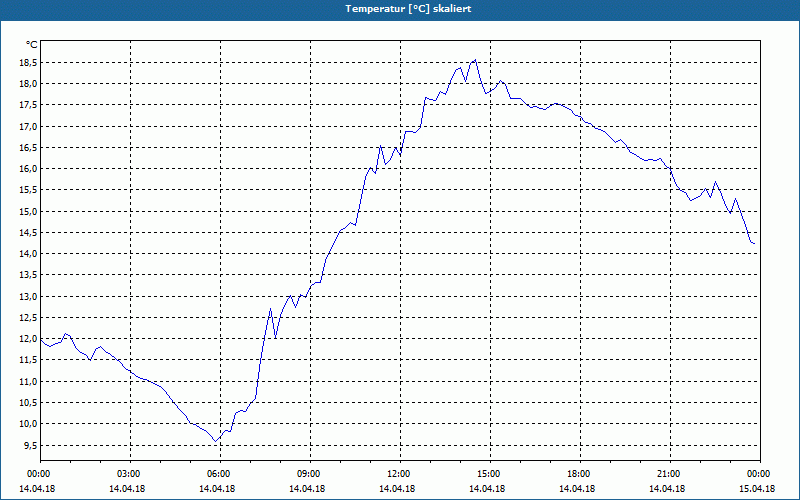Select the 12,5 y-axis label

coord(29,318)
